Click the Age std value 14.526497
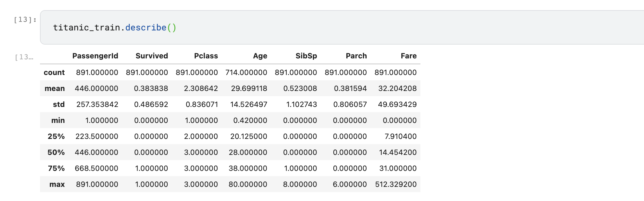Viewport: 644px width, 201px height. (249, 104)
